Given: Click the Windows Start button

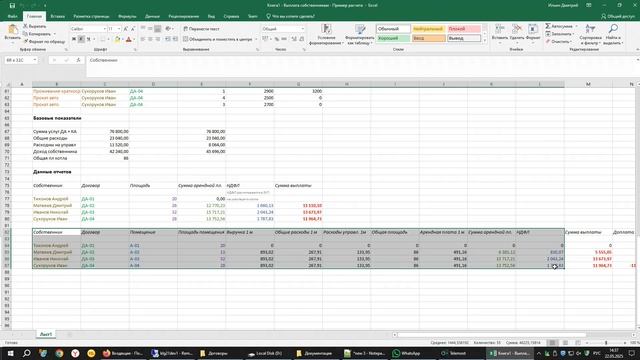Looking at the screenshot, I should [10, 353].
